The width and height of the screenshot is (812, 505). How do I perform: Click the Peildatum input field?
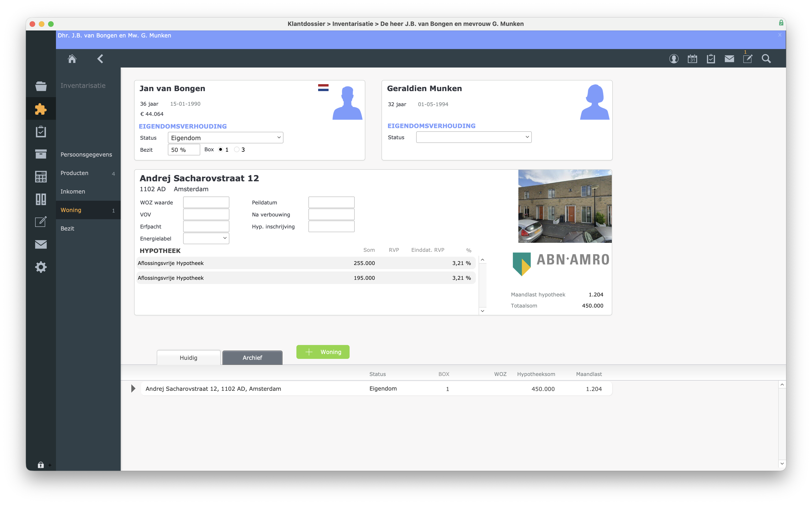[331, 202]
